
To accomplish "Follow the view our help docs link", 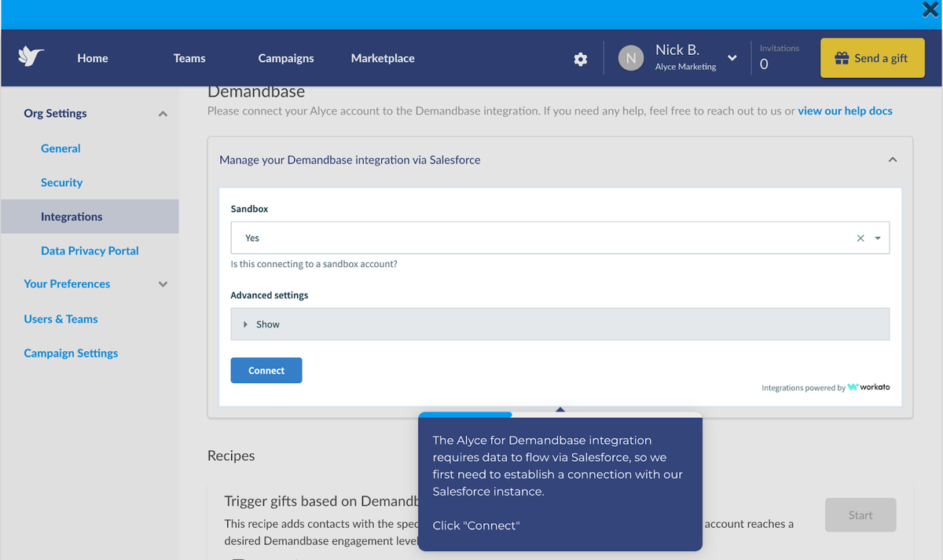I will (845, 111).
